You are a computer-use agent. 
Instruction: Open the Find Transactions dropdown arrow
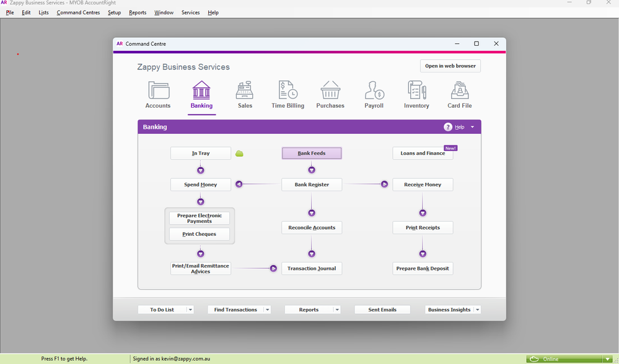[267, 310]
